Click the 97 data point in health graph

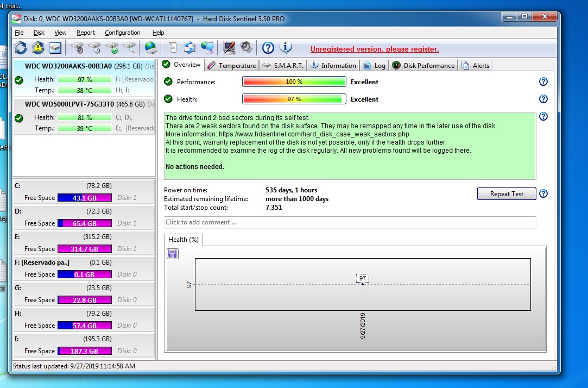363,284
